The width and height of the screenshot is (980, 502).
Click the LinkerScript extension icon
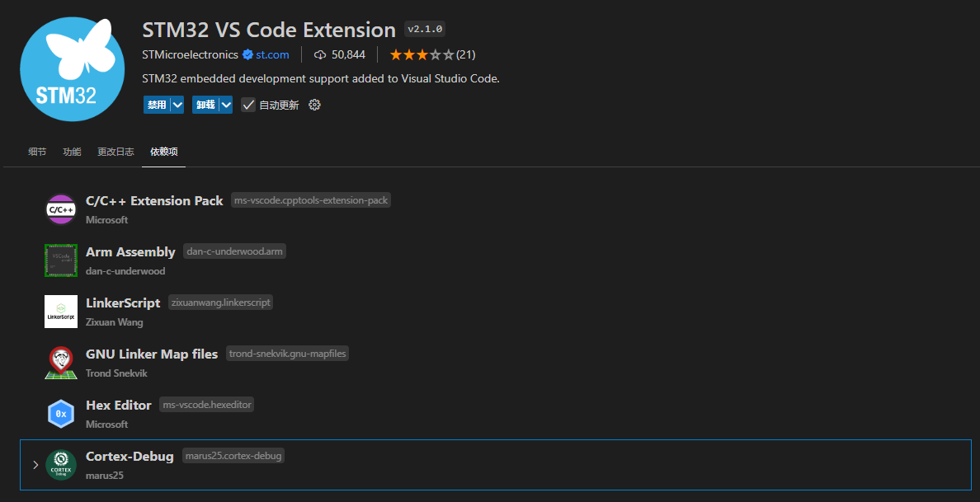point(61,312)
